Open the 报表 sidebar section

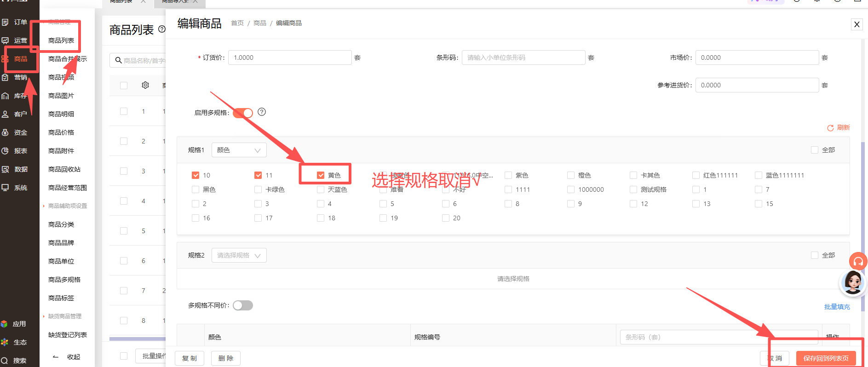pos(15,151)
